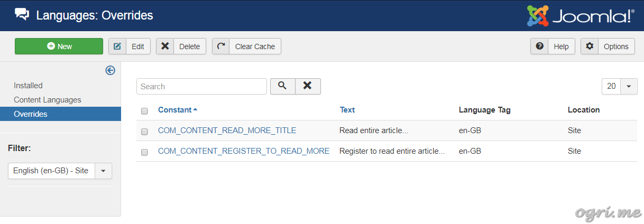Expand the 20 items-per-page list limit dropdown

click(x=620, y=86)
